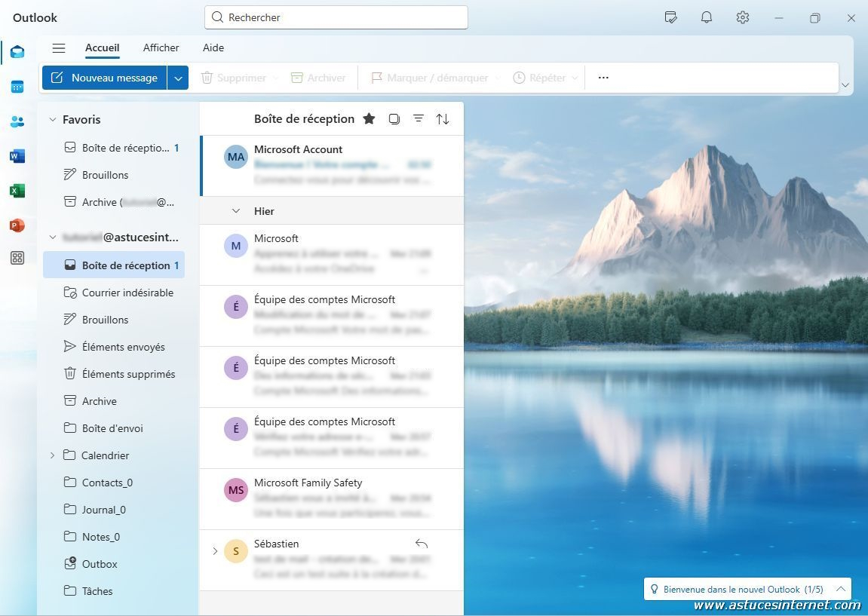Open the dropdown arrow next to Marquer / démarquer

coord(497,78)
